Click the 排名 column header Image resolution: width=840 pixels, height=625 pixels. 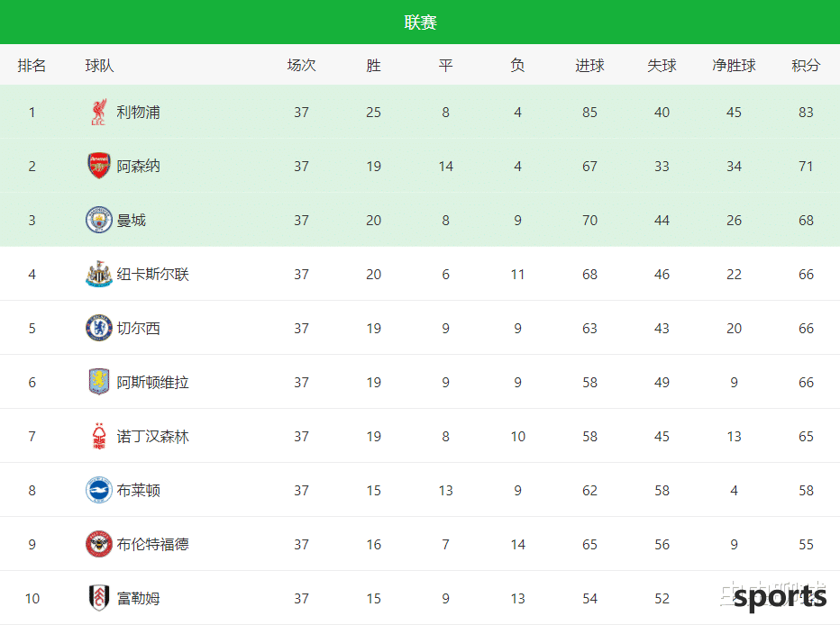click(x=32, y=65)
